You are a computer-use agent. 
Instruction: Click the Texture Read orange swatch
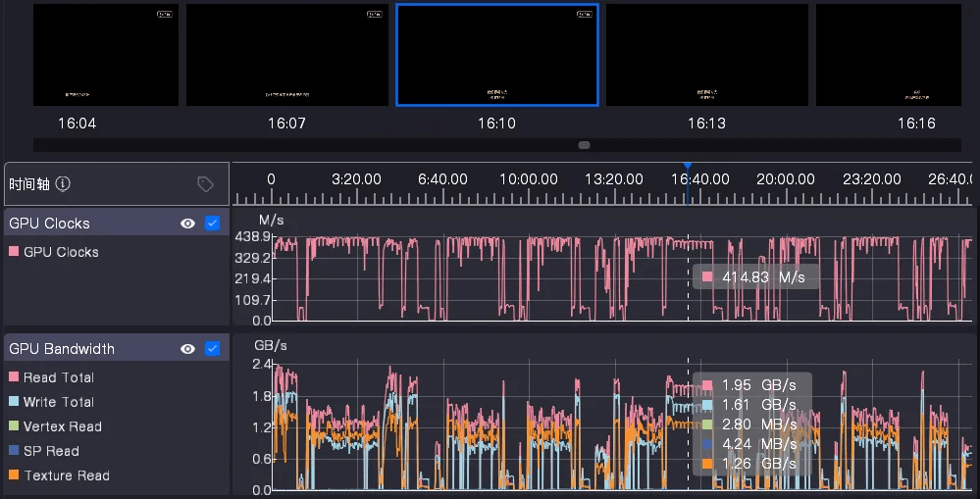coord(14,475)
